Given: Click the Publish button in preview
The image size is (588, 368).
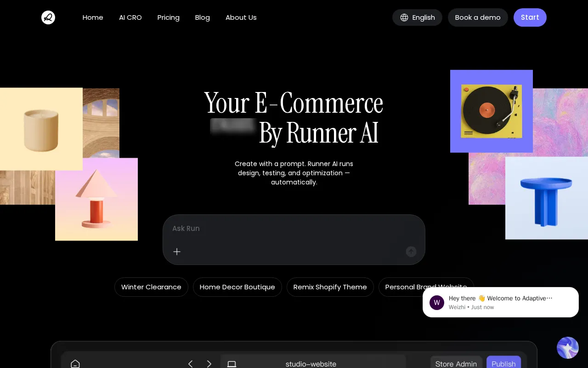Looking at the screenshot, I should 503,362.
